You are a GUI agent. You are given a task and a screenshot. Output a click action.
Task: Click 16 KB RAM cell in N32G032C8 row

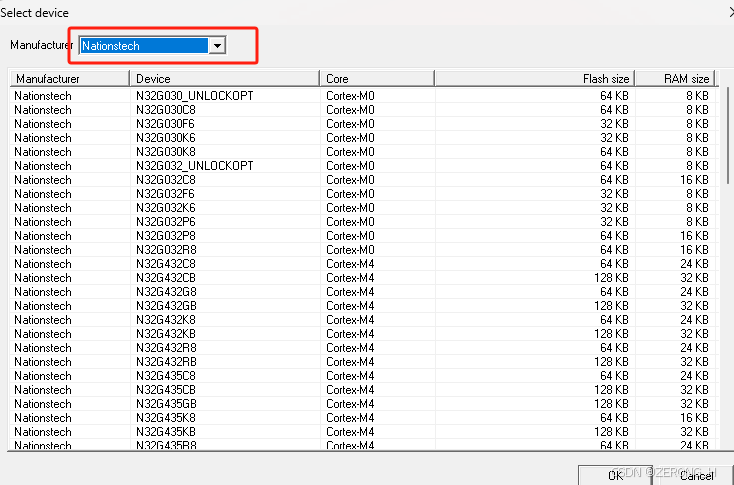coord(694,180)
